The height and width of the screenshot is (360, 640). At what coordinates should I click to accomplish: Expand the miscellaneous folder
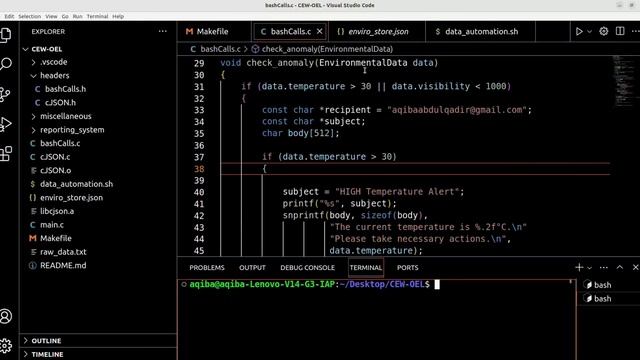click(x=98, y=116)
